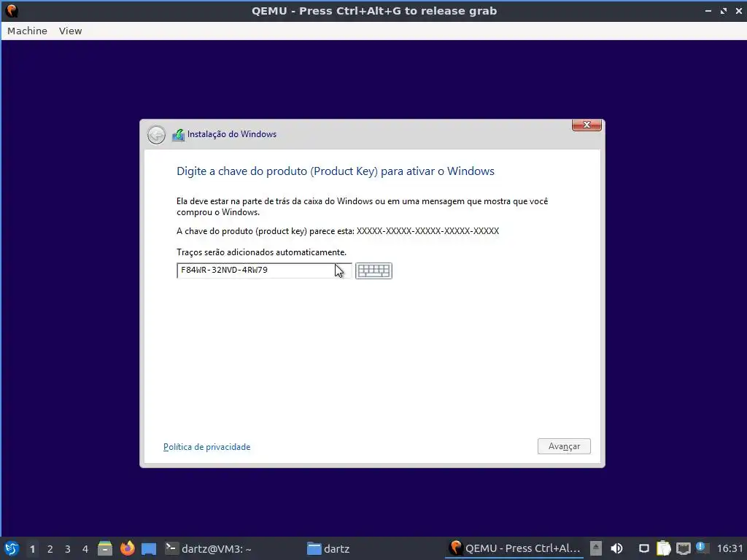Click the eject removable media icon
The height and width of the screenshot is (560, 747).
[x=596, y=548]
